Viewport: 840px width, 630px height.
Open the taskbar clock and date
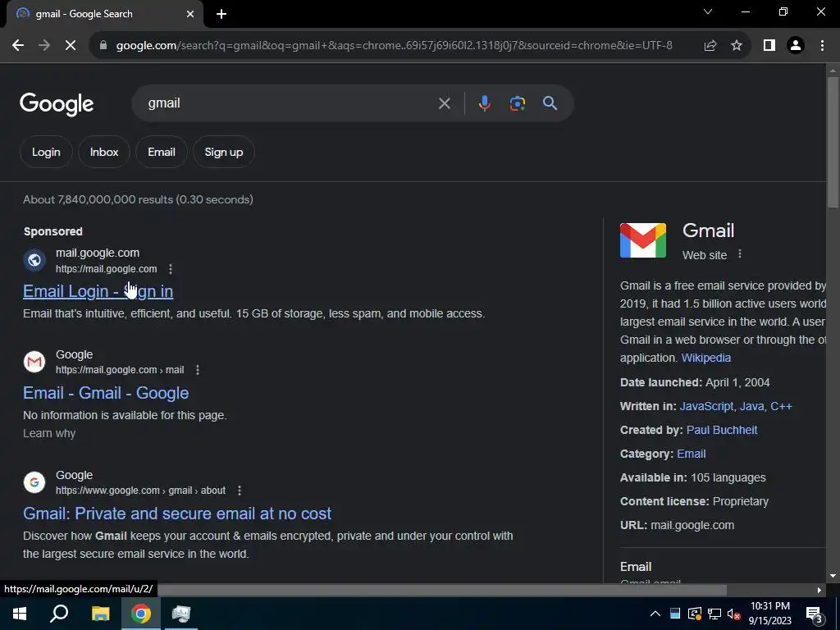769,614
